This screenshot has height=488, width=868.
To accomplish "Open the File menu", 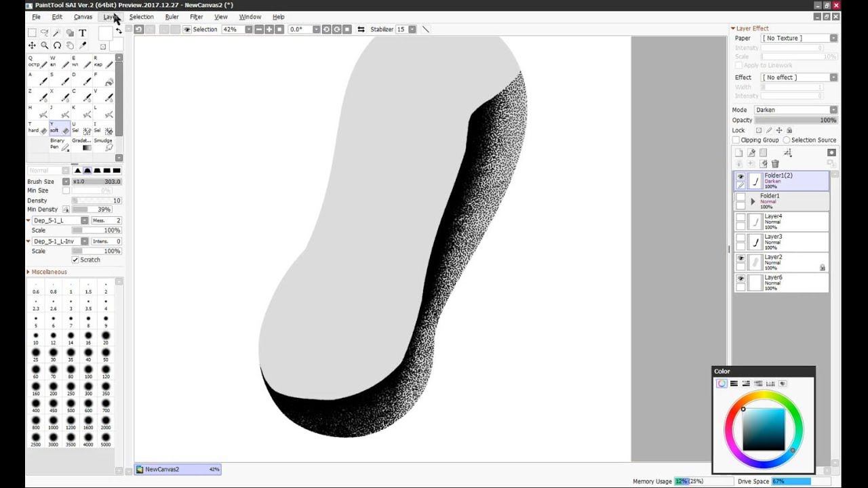I will pyautogui.click(x=36, y=16).
